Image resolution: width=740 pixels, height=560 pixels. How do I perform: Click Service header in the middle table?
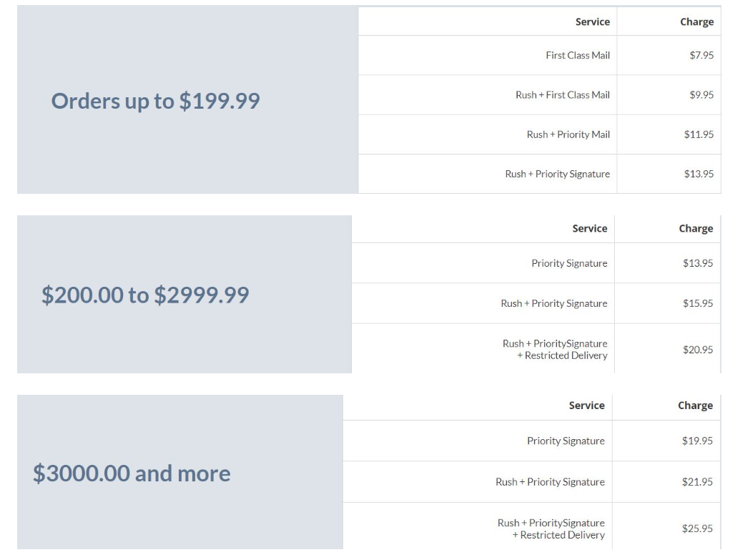coord(589,229)
